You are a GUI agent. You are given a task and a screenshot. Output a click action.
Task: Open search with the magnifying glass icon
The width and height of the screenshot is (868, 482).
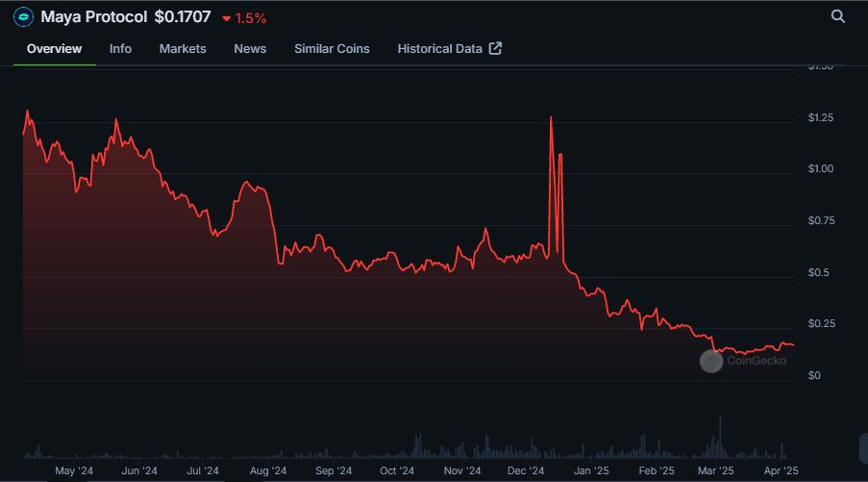coord(838,16)
